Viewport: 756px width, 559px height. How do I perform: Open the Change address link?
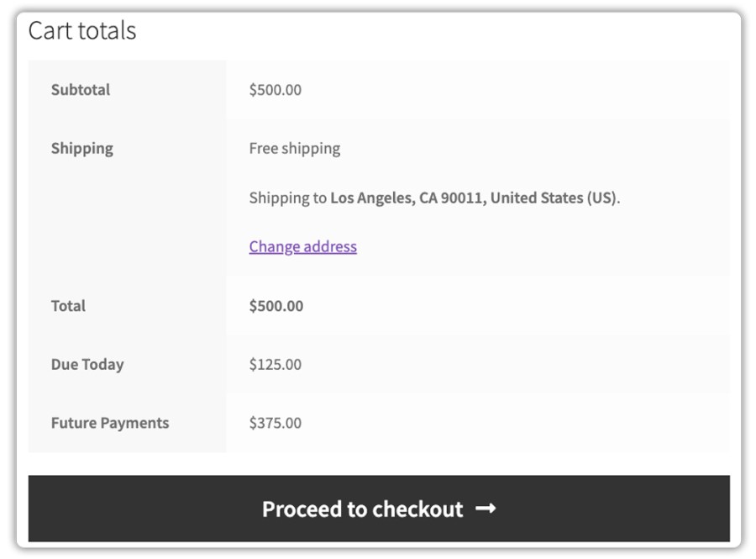(x=302, y=246)
